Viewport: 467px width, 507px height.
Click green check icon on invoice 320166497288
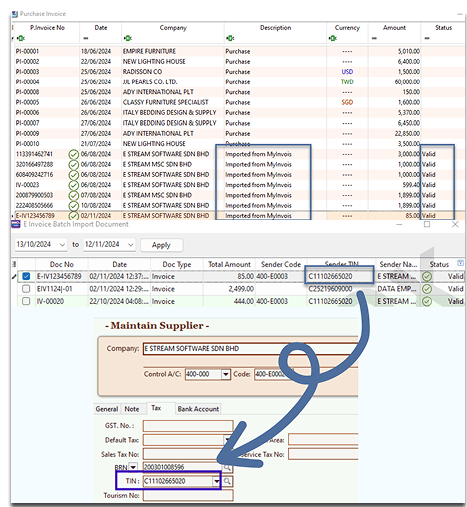[73, 165]
